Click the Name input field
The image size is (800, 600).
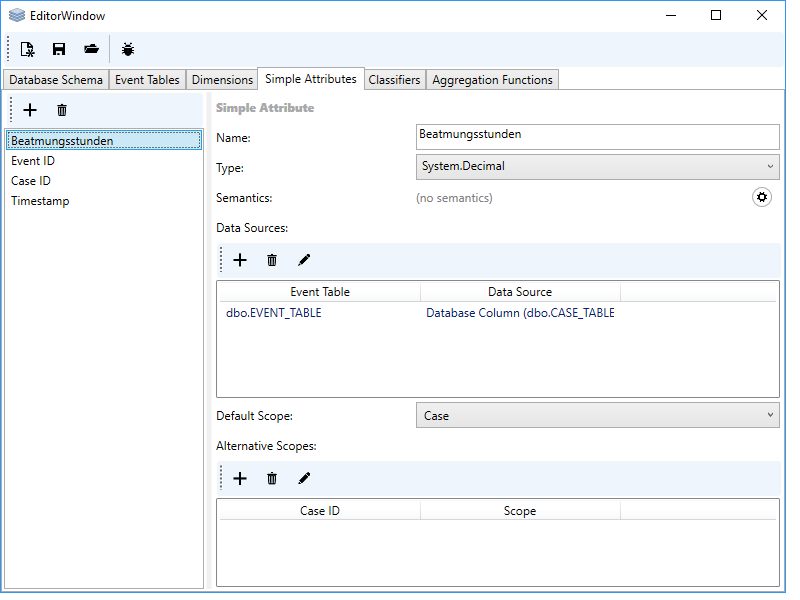click(597, 135)
